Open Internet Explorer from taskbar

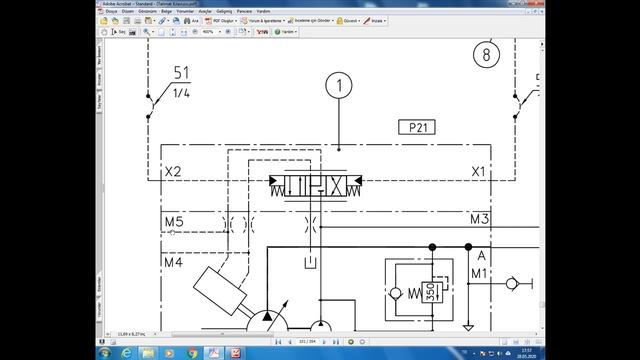tap(127, 353)
